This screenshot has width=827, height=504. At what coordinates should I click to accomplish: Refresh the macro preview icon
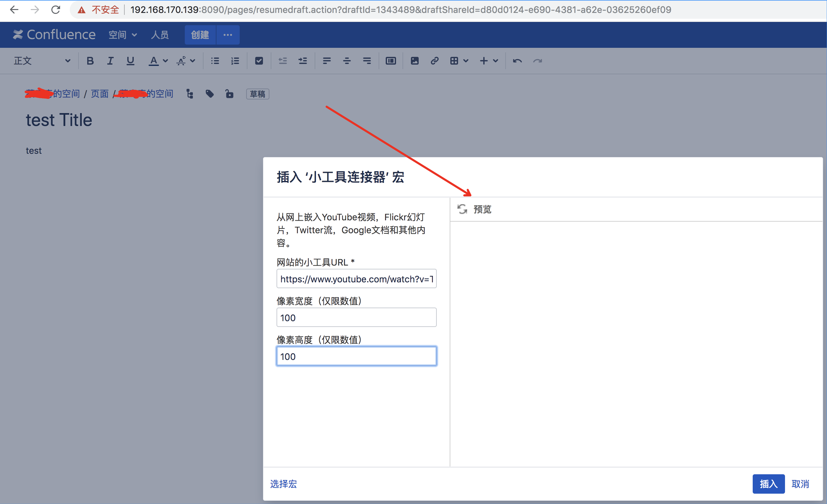[x=462, y=209]
